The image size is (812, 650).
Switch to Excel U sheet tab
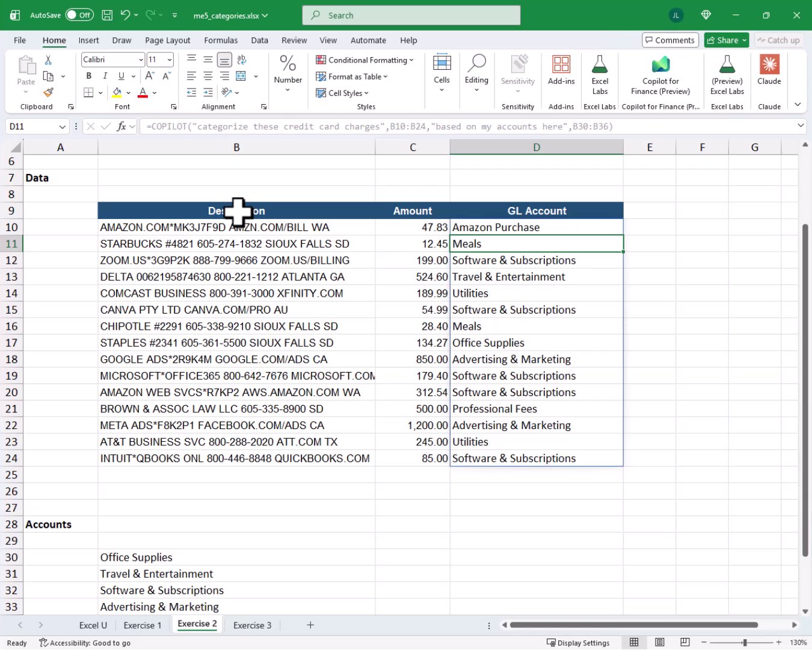pos(93,625)
